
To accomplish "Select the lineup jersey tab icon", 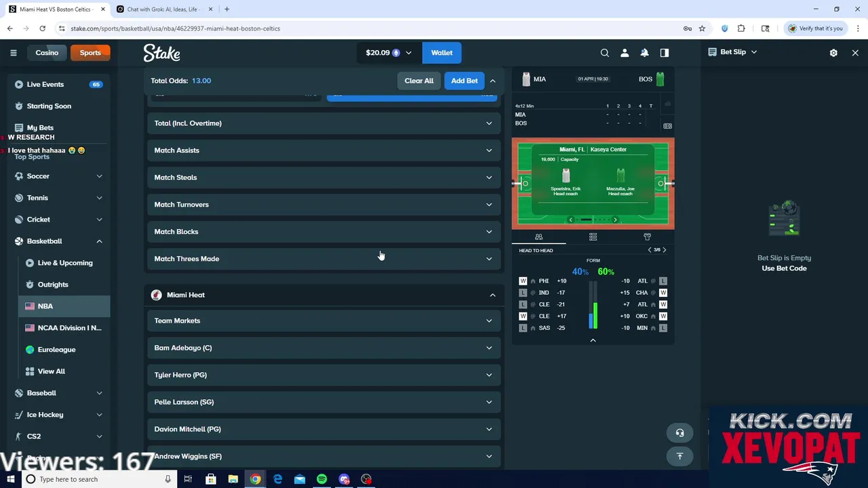I will coord(647,237).
